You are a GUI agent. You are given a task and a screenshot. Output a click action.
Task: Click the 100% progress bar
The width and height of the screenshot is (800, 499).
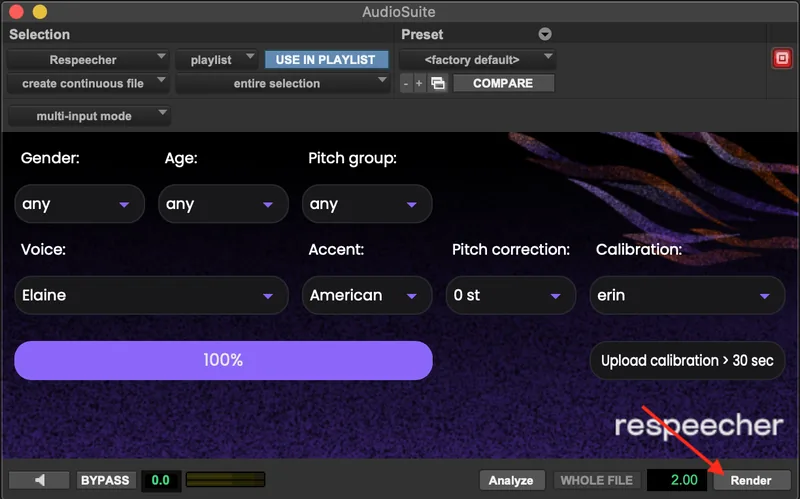click(x=223, y=360)
